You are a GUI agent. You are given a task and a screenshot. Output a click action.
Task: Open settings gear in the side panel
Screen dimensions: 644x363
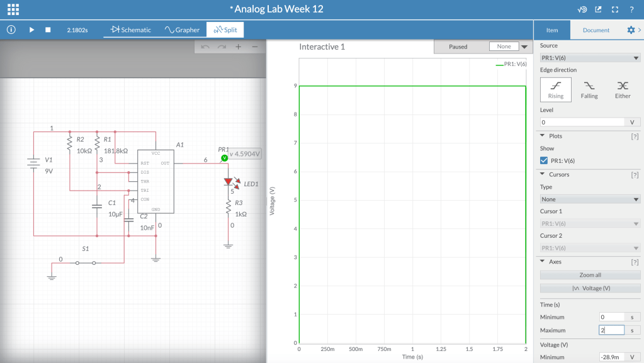click(x=631, y=30)
